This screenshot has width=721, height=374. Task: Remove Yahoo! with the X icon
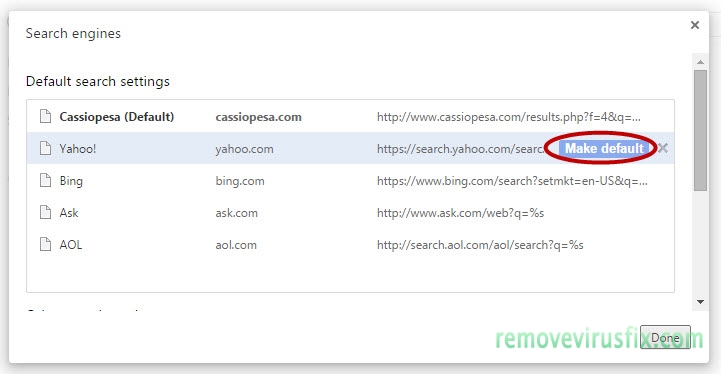663,148
